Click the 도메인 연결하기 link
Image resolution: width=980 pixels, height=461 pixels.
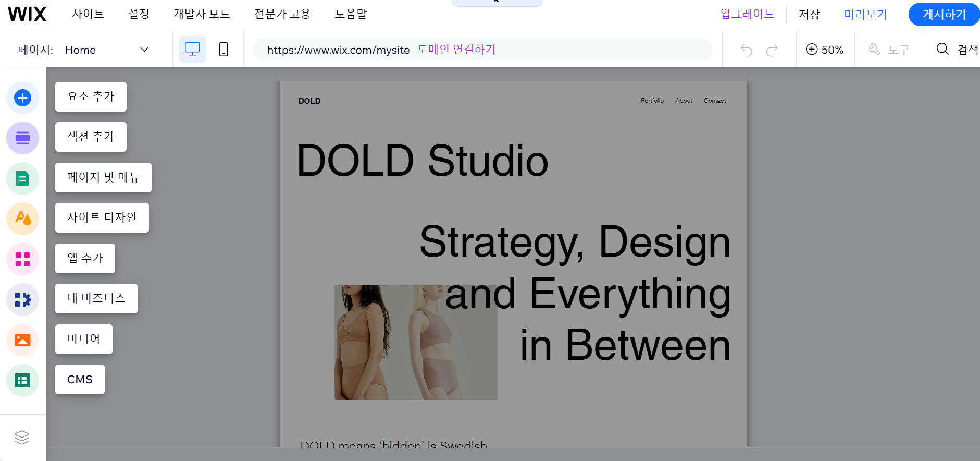(x=456, y=50)
